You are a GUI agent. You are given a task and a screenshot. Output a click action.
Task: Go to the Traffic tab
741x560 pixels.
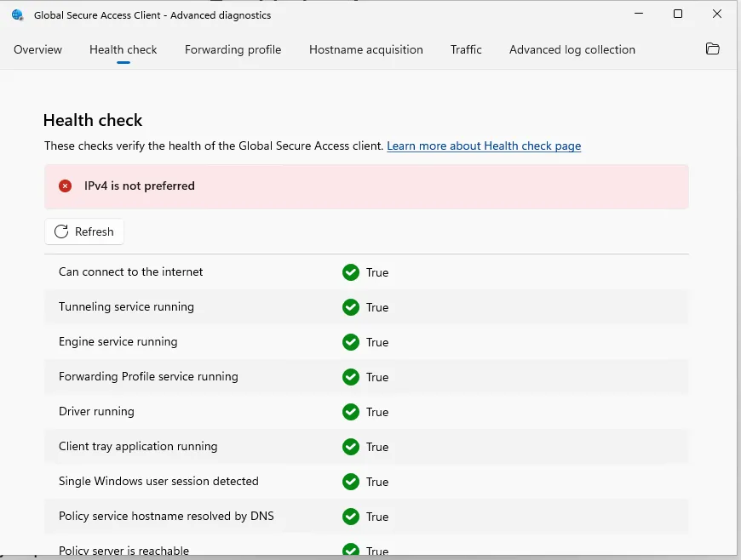coord(466,49)
